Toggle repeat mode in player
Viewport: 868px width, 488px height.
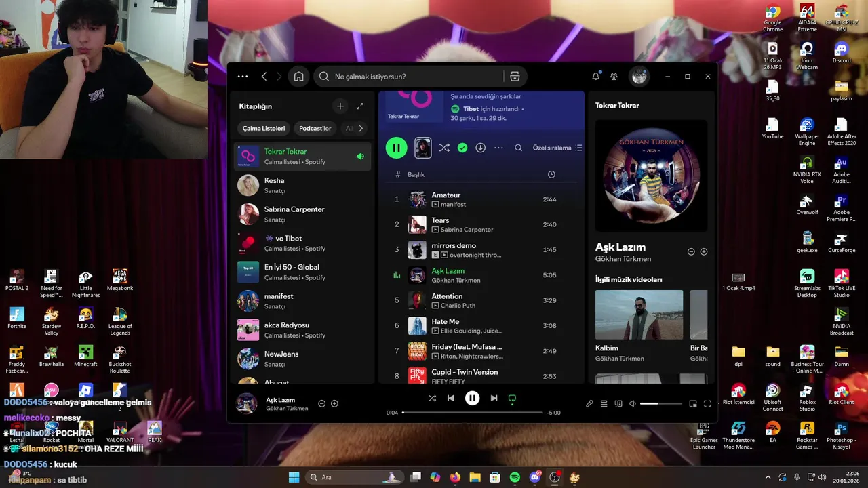[512, 399]
